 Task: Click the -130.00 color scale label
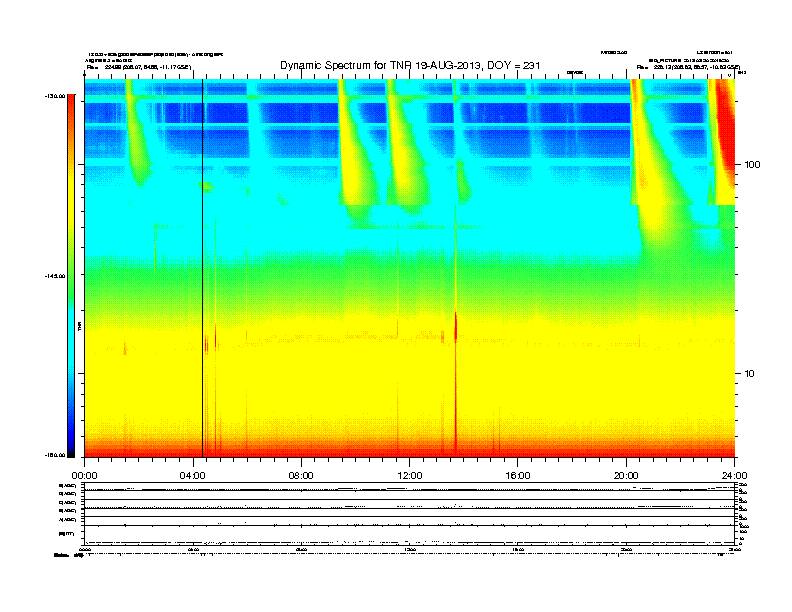[x=55, y=96]
